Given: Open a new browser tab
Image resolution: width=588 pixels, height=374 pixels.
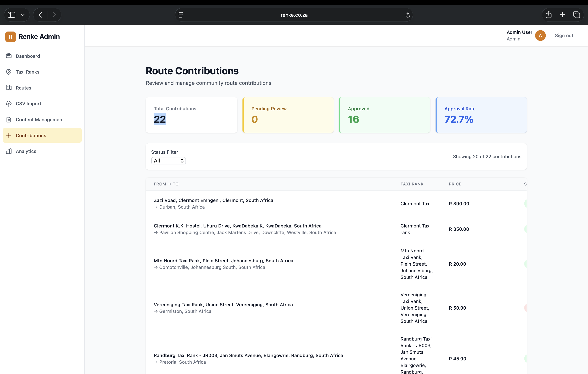Looking at the screenshot, I should 562,15.
